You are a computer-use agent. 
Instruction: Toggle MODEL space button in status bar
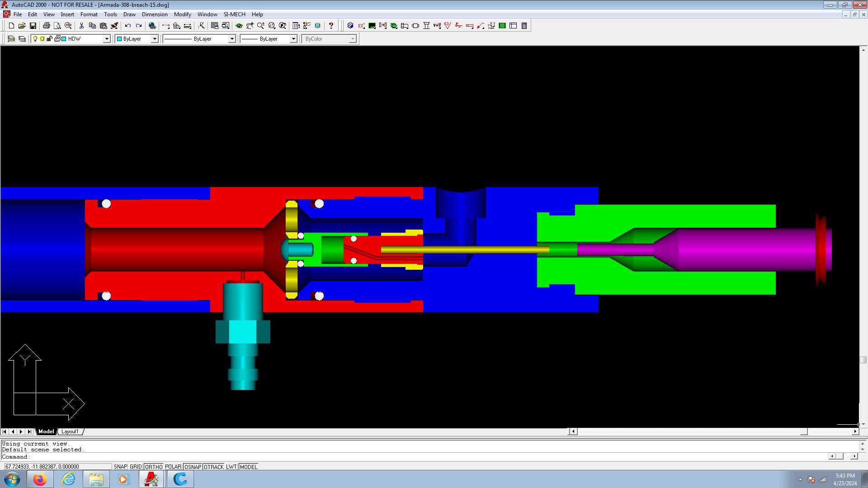tap(248, 467)
